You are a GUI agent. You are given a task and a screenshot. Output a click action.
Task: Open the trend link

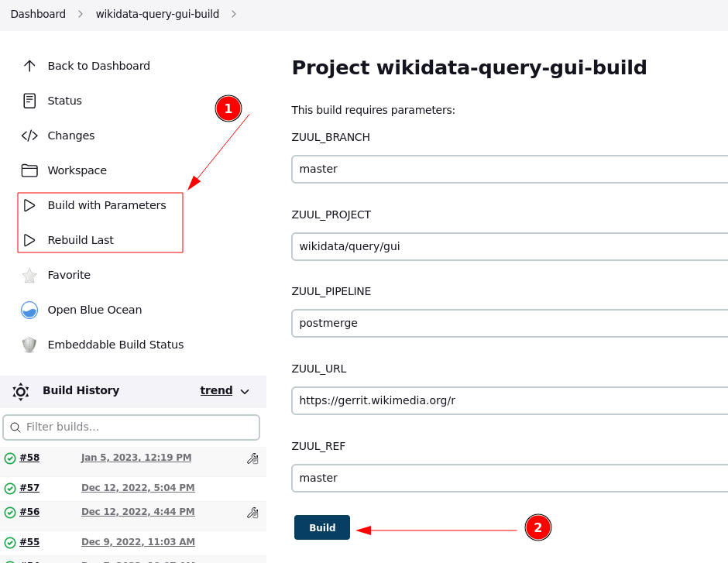(x=216, y=390)
